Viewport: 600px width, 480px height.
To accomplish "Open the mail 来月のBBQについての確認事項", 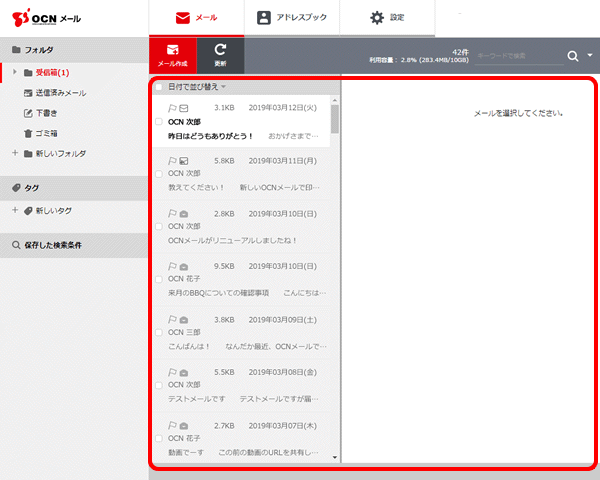I will pos(241,280).
